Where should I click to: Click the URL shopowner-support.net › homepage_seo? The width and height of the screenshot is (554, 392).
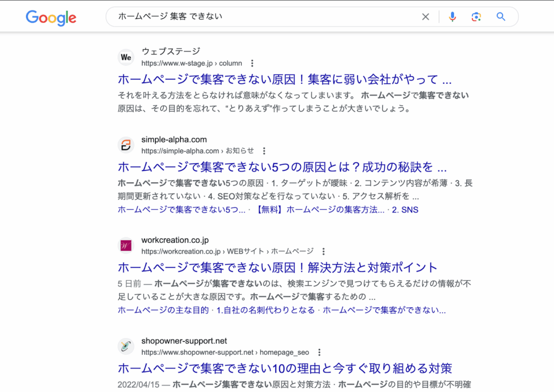point(225,352)
